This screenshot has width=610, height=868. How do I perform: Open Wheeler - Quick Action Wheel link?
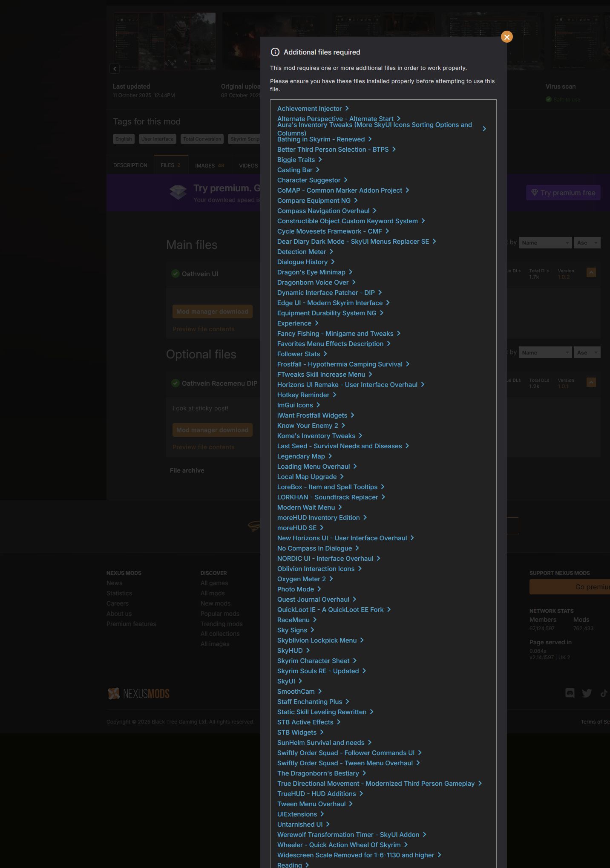click(339, 845)
